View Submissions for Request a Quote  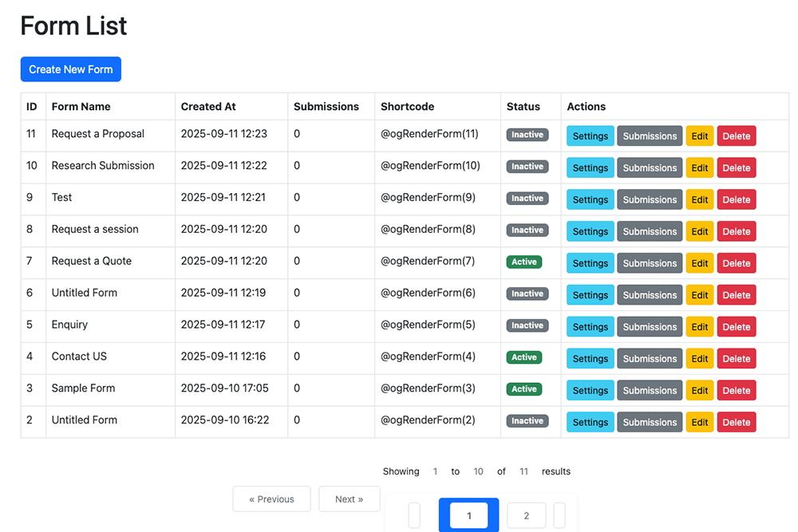click(649, 263)
